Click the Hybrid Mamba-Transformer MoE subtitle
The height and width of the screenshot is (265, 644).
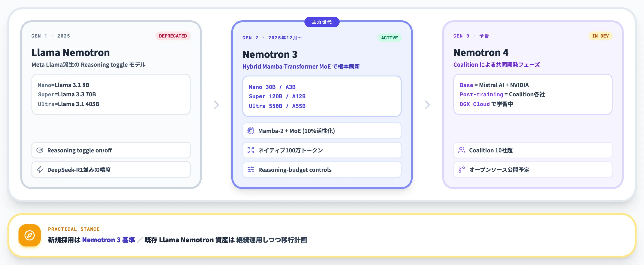click(301, 66)
